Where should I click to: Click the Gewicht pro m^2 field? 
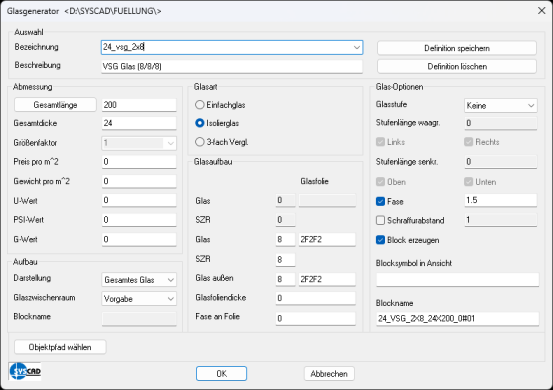[139, 181]
